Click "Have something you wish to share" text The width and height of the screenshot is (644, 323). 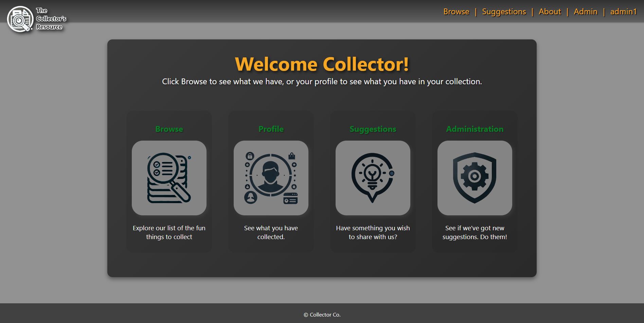[x=373, y=232]
